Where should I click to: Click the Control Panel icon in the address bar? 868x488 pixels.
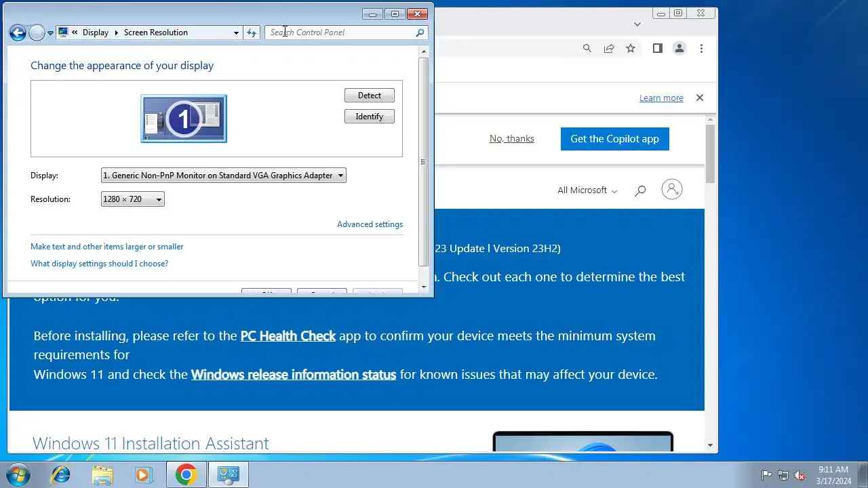[63, 33]
